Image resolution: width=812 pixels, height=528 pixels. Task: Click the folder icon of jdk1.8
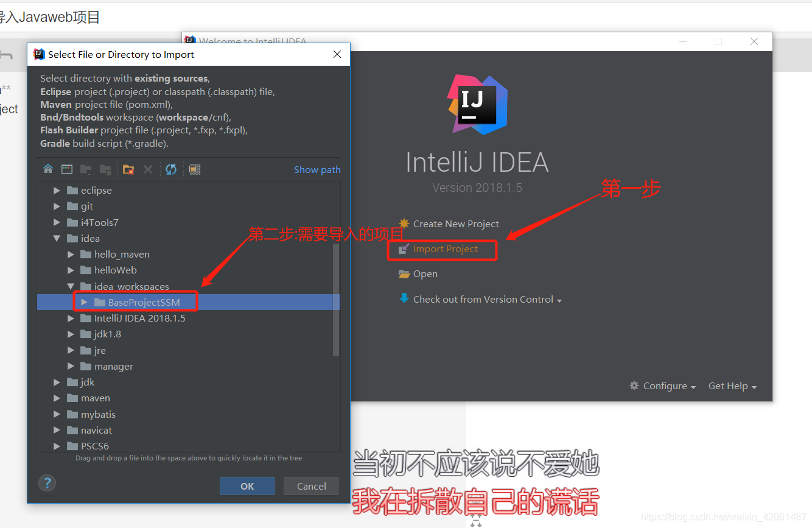(86, 334)
